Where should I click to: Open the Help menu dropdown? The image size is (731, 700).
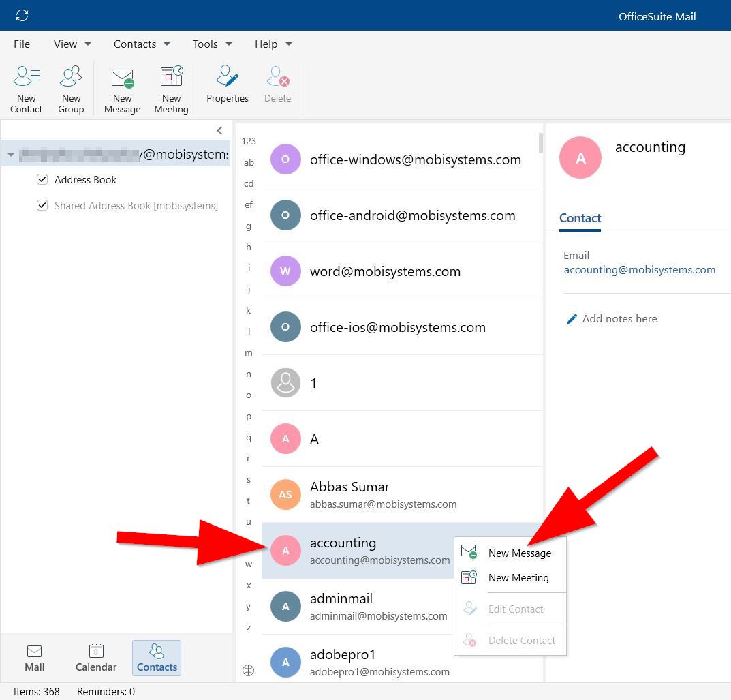click(x=273, y=44)
